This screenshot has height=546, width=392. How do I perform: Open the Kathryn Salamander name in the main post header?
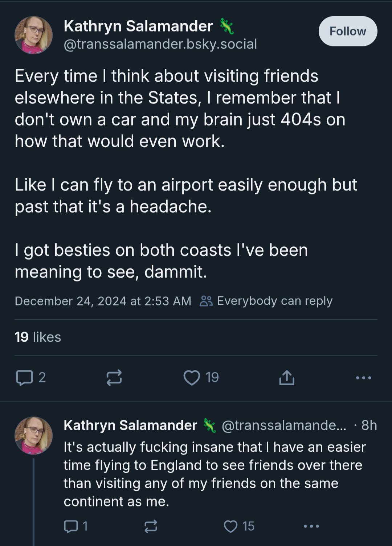(138, 26)
